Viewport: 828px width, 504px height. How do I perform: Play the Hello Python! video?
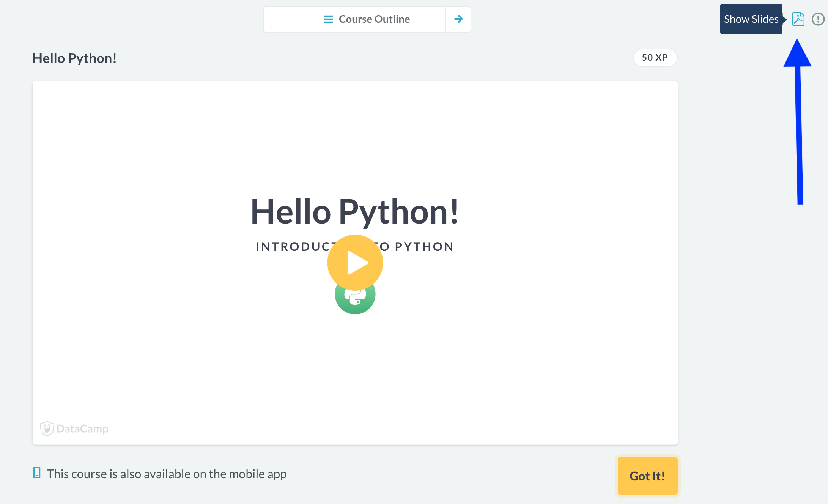point(355,262)
